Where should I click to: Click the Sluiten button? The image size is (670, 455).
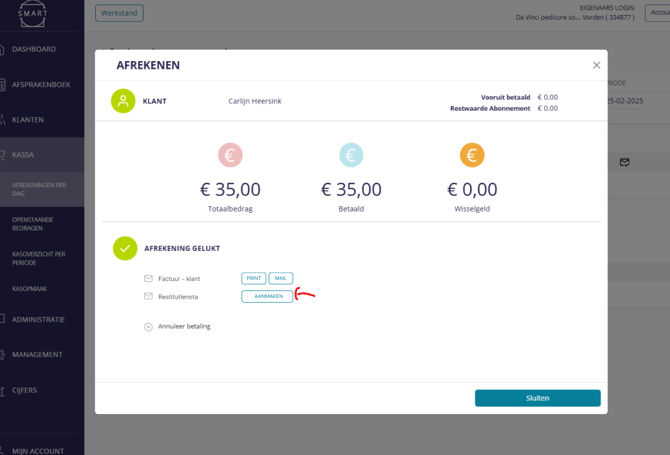coord(537,398)
